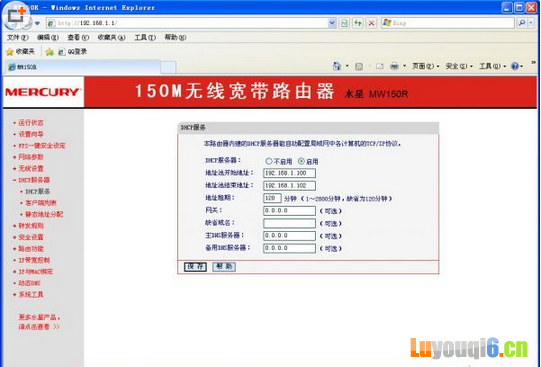Open the 工具(T) menu in menu bar
This screenshot has height=367, width=541.
pos(145,37)
